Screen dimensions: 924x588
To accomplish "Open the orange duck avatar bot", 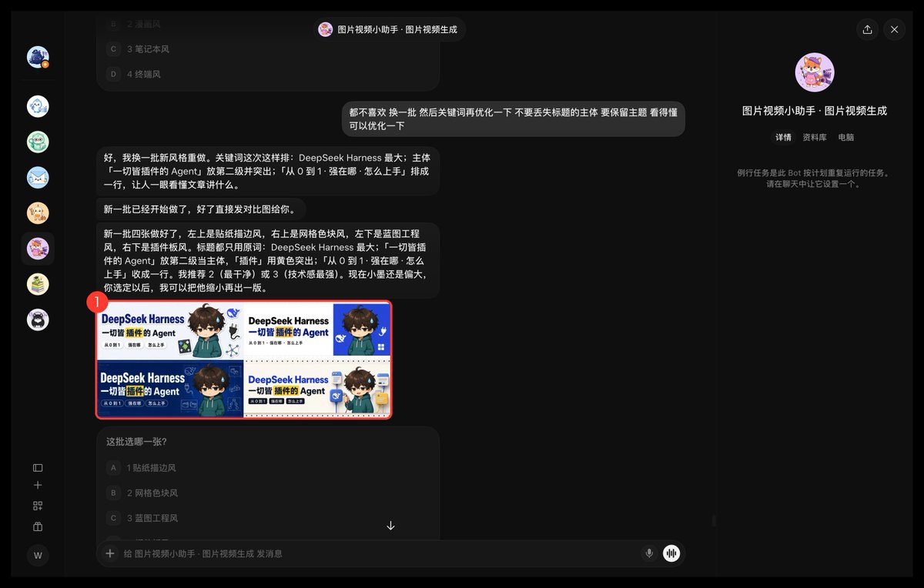I will click(x=38, y=213).
